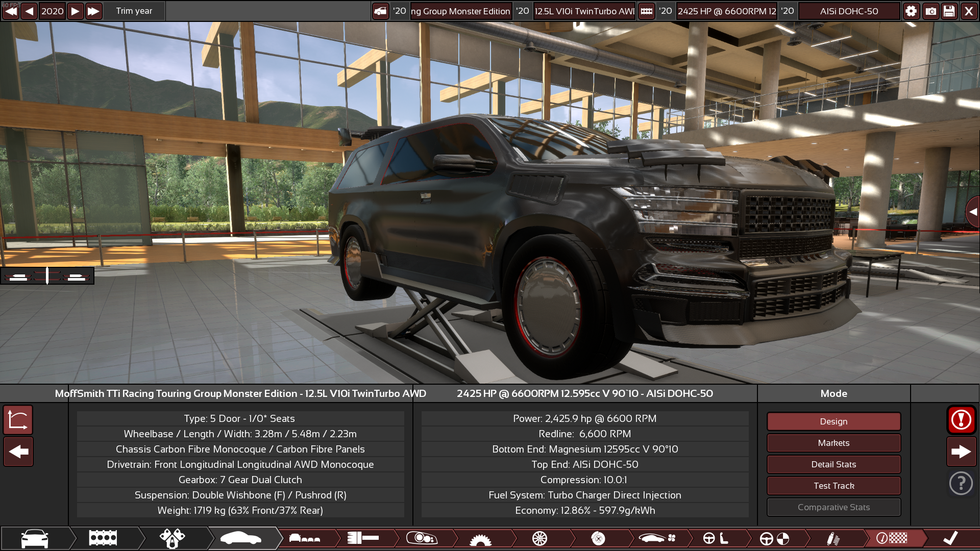Jump back to the earliest year with the double-left arrow

point(10,11)
